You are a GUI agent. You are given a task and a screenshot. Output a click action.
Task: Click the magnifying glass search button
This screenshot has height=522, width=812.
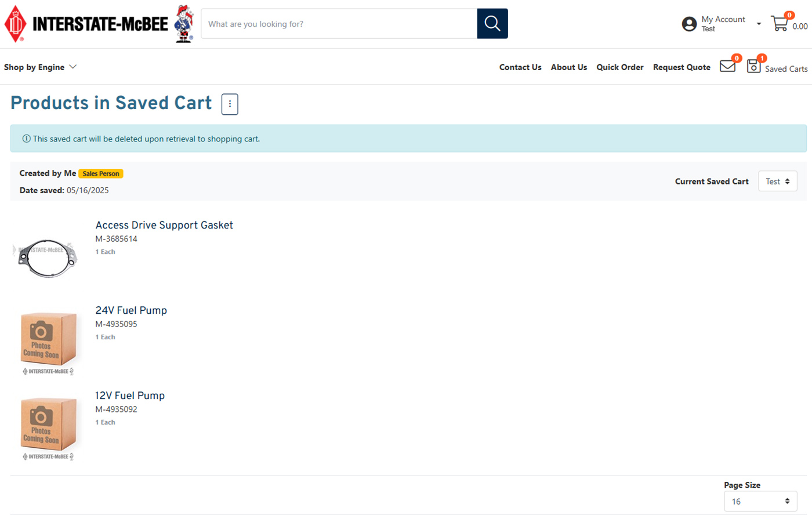click(x=492, y=24)
